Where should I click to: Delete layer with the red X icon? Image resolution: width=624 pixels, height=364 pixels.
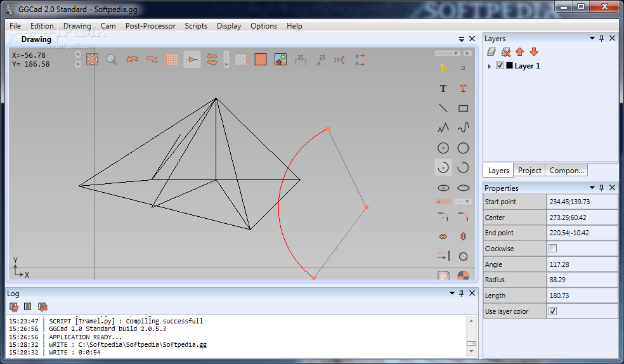point(506,52)
